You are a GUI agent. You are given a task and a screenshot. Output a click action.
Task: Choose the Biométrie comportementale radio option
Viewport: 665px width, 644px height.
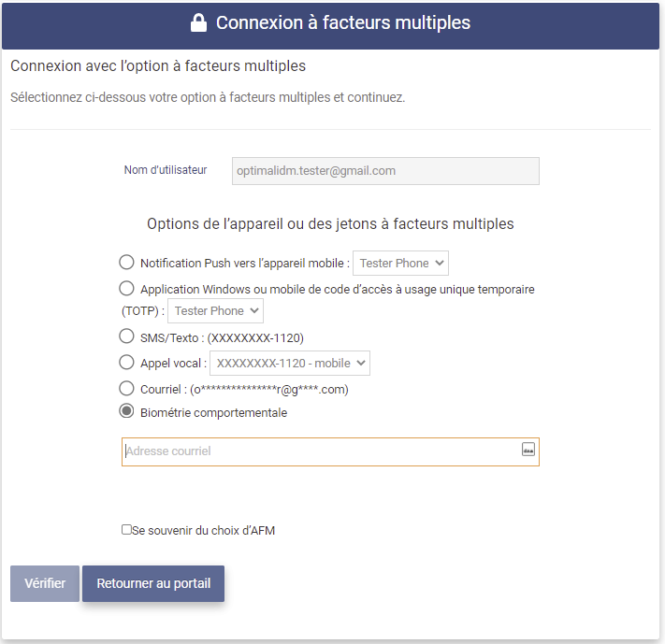(126, 411)
